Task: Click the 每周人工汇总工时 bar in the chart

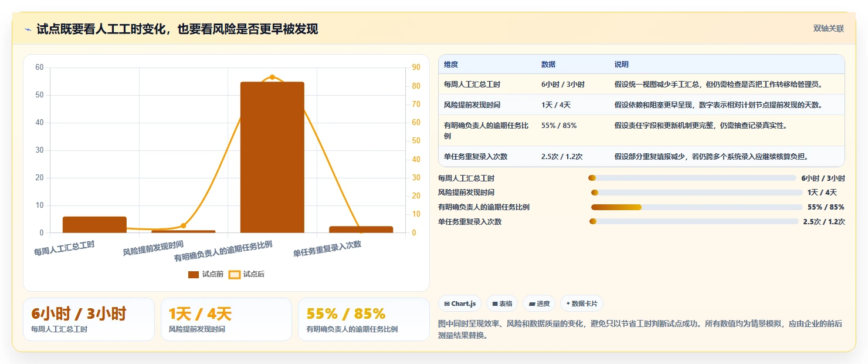Action: (94, 225)
